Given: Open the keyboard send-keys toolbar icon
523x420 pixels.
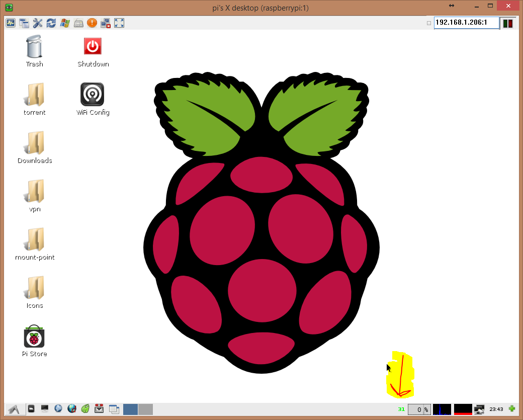Looking at the screenshot, I should click(78, 23).
